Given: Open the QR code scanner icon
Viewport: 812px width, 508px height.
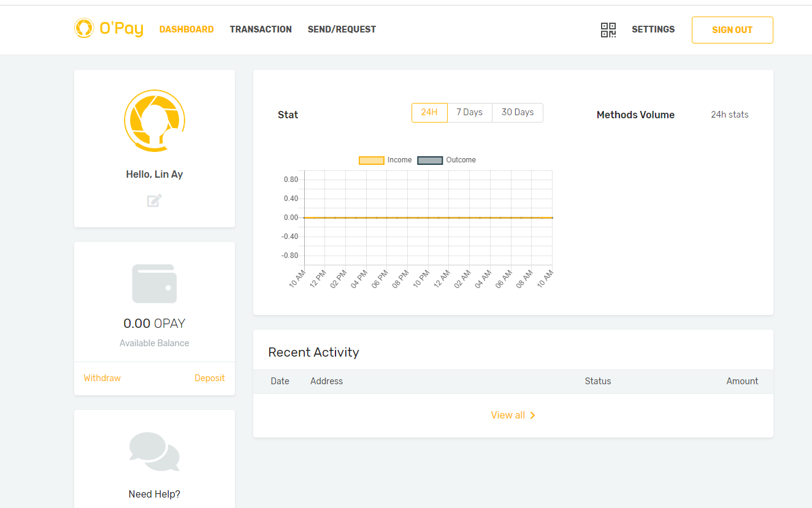Looking at the screenshot, I should tap(608, 30).
